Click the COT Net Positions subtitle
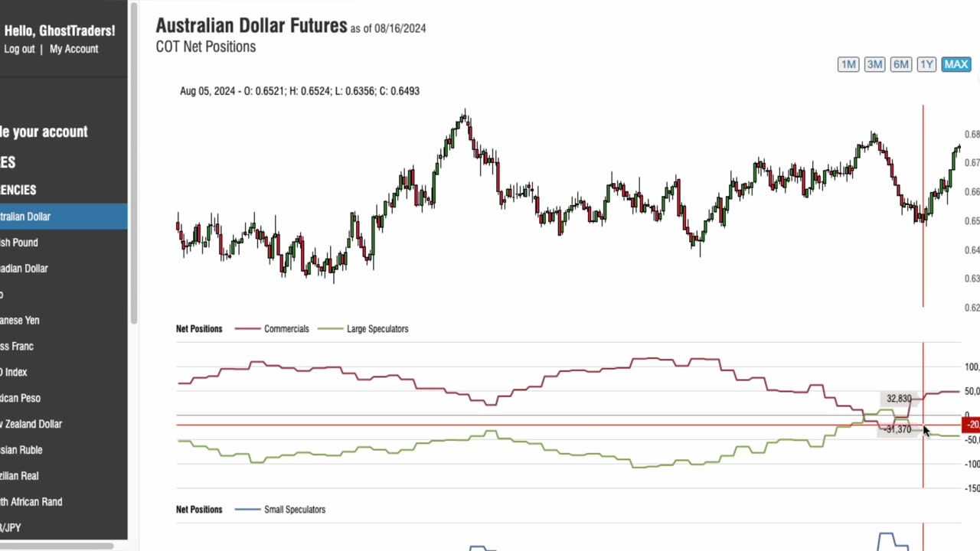 [206, 47]
